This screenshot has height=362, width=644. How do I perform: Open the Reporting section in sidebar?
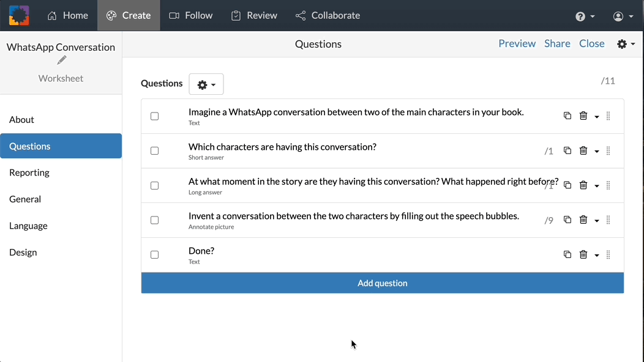tap(29, 172)
